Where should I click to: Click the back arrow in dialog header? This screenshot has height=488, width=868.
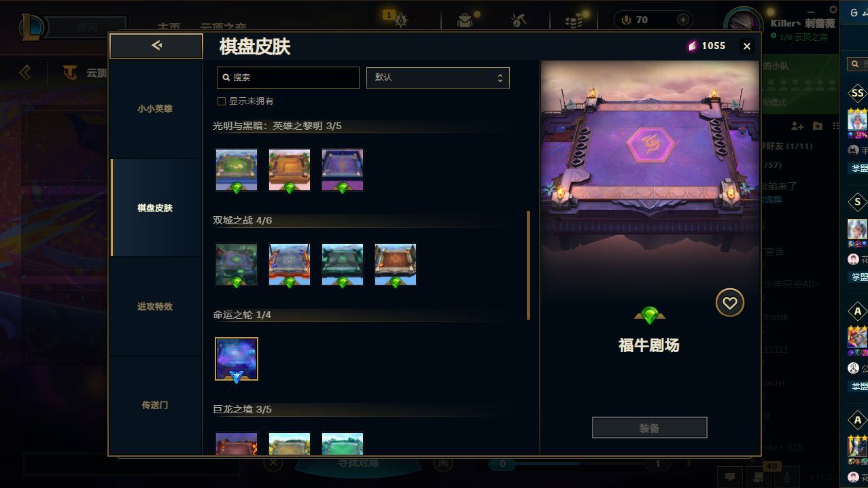[x=156, y=46]
